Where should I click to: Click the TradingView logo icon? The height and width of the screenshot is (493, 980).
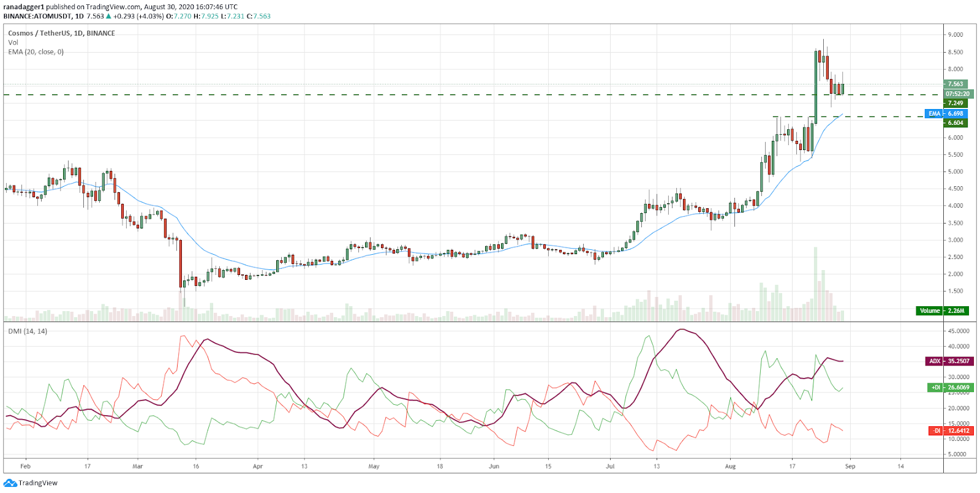10,483
